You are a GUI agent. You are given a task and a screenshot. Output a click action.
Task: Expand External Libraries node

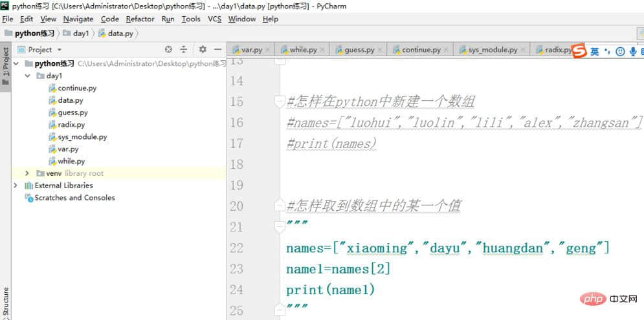tap(16, 186)
